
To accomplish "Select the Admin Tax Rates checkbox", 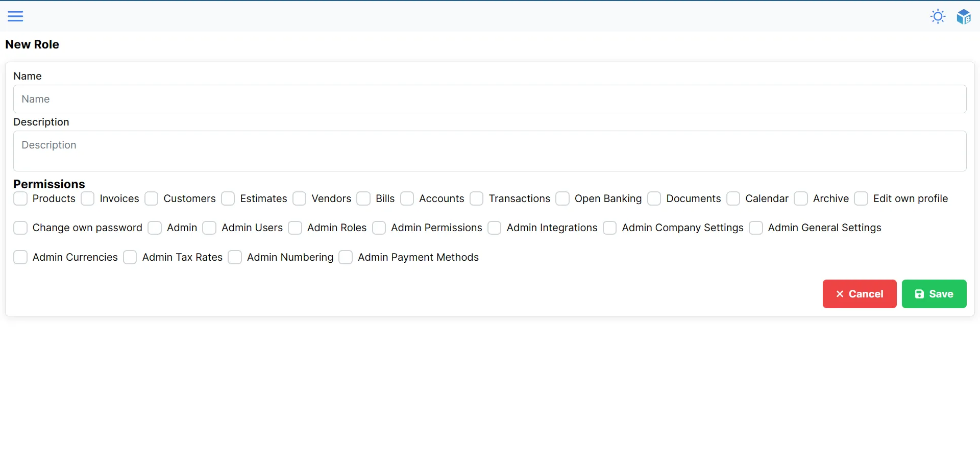I will coord(130,257).
